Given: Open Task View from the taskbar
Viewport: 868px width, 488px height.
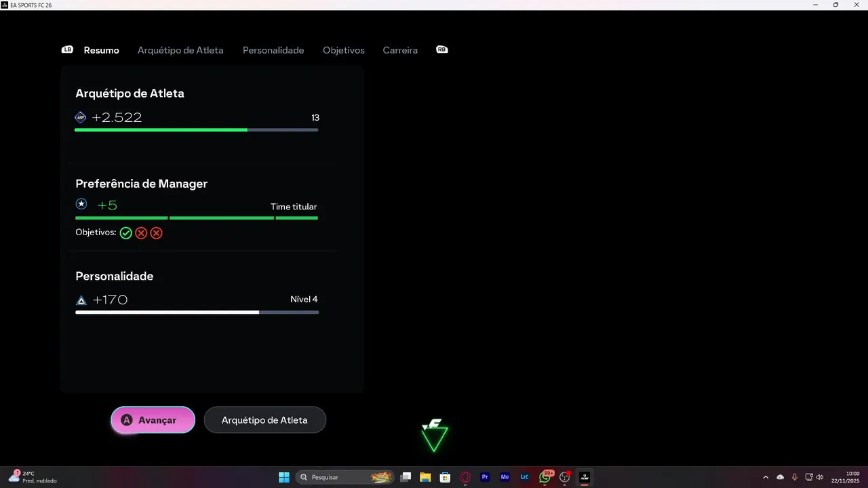Looking at the screenshot, I should [x=406, y=477].
